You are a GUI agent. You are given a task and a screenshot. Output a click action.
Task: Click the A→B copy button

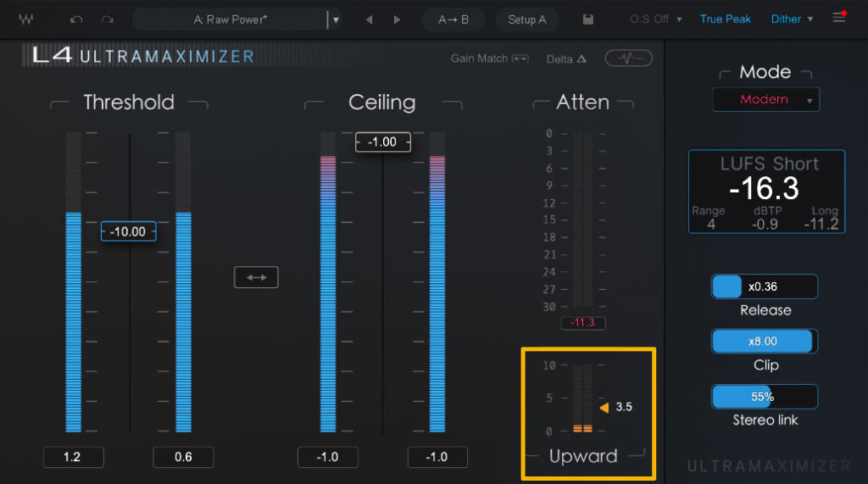tap(453, 19)
